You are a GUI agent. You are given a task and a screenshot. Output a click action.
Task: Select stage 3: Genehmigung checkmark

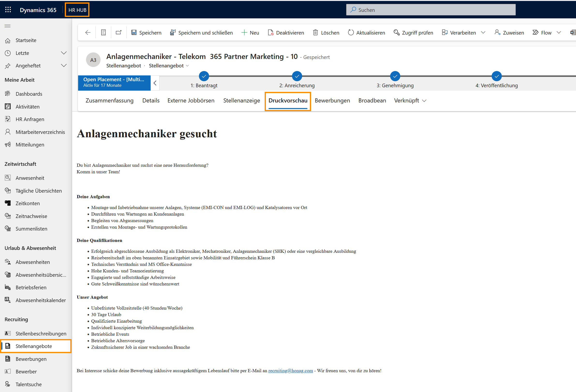(x=395, y=76)
